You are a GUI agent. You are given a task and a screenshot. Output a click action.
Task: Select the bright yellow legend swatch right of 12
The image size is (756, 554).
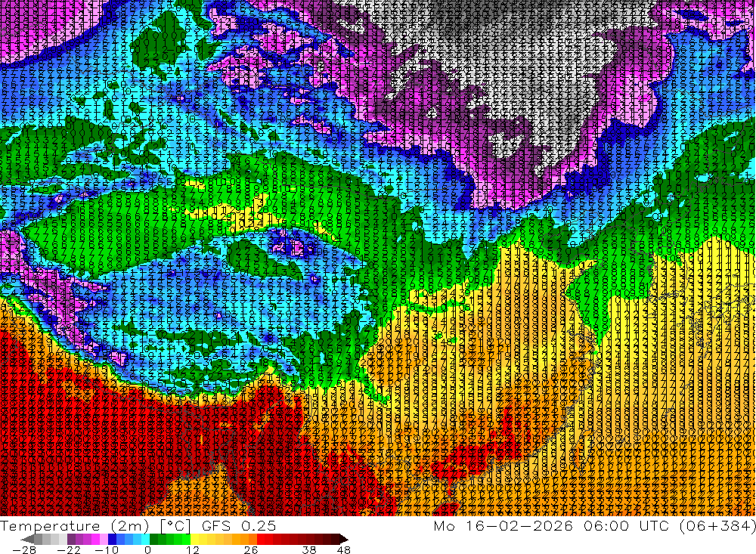pyautogui.click(x=195, y=539)
